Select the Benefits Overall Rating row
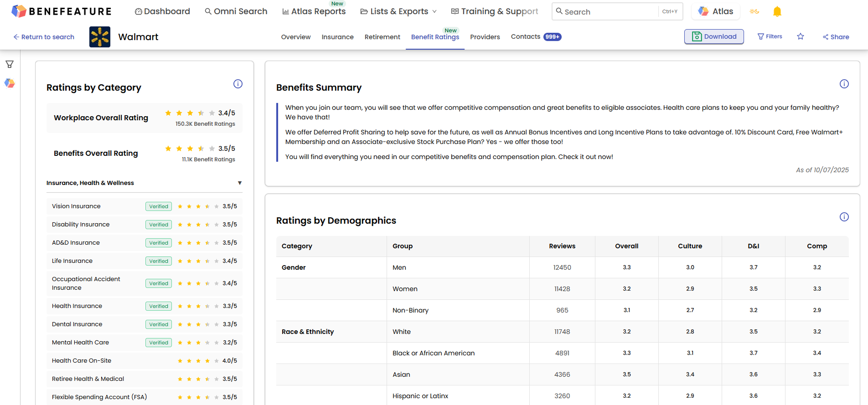Viewport: 868px width, 405px height. point(145,154)
